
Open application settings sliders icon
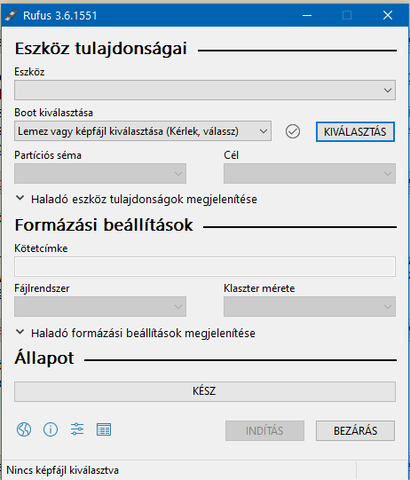(x=77, y=429)
